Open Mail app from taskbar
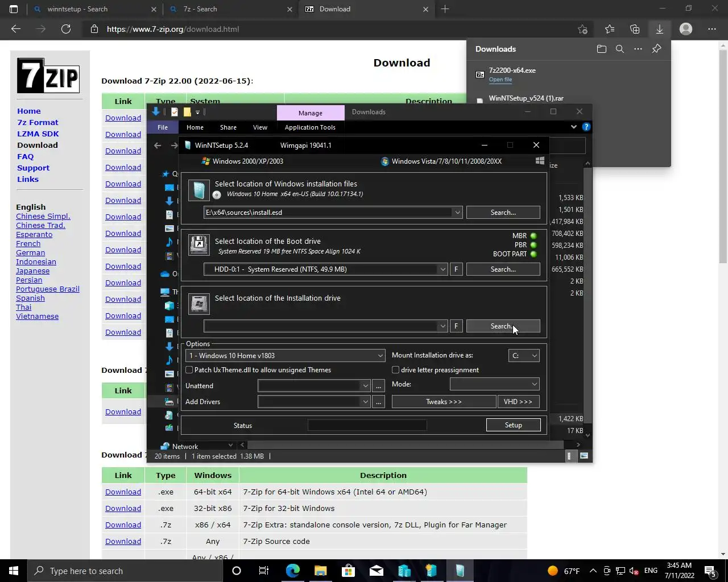This screenshot has height=582, width=728. coord(377,571)
